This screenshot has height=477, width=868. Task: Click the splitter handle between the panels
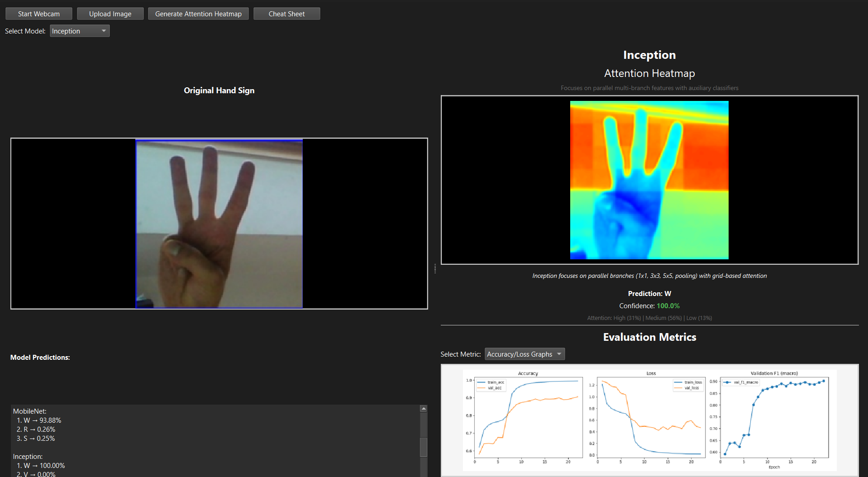tap(435, 269)
